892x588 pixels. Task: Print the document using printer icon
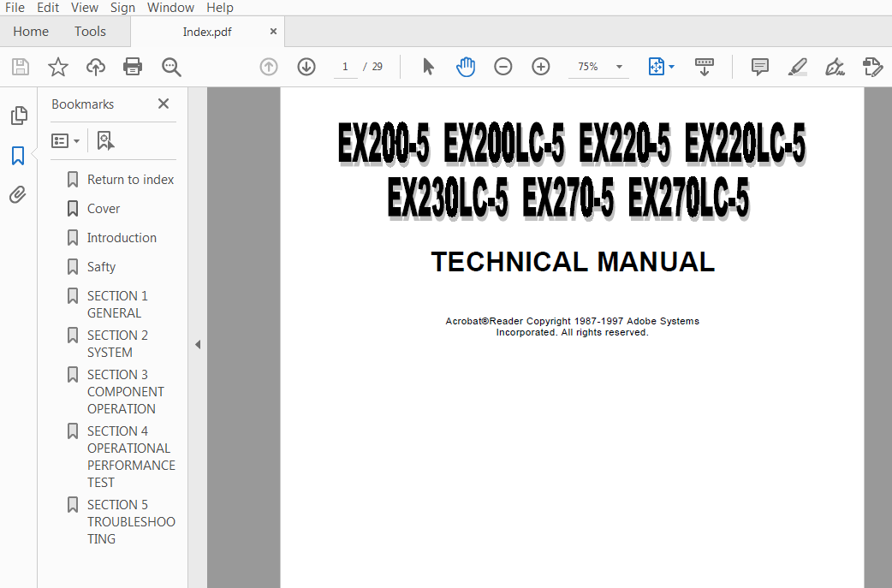pyautogui.click(x=133, y=67)
